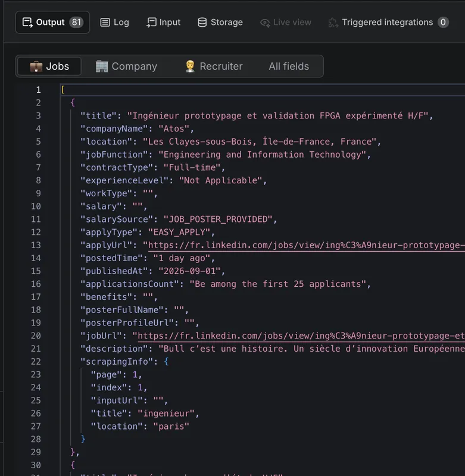Click the opening brace on line 30
This screenshot has height=476, width=465.
point(73,465)
